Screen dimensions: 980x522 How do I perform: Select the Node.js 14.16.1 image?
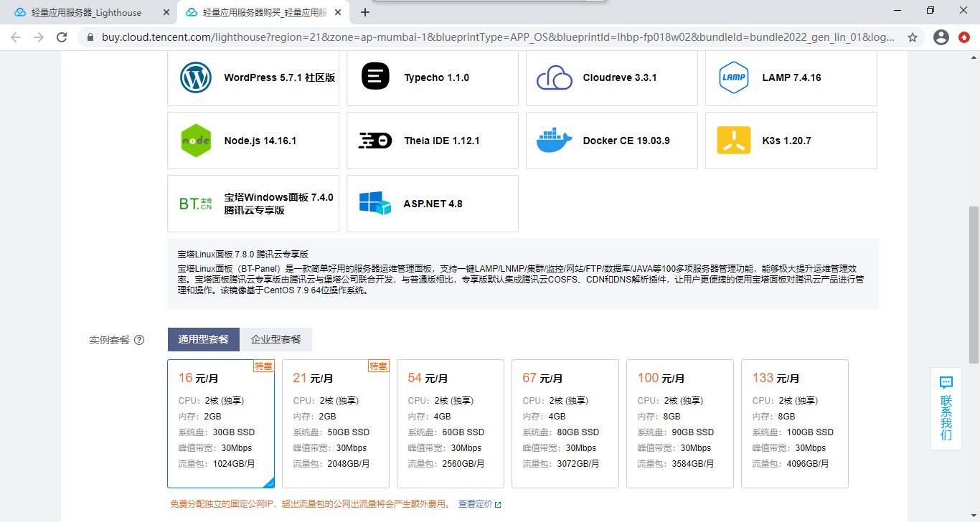[x=253, y=141]
